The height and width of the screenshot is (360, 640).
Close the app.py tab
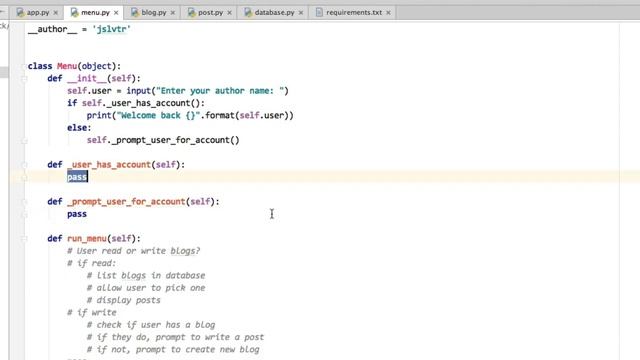pos(56,13)
